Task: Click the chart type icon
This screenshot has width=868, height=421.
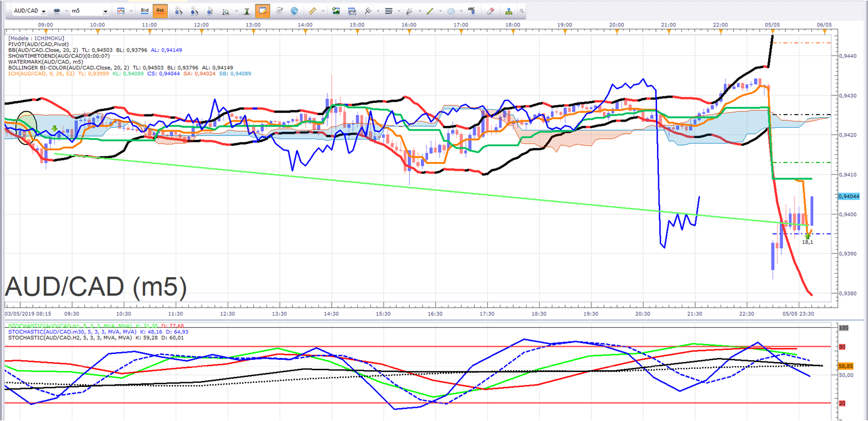Action: point(121,11)
